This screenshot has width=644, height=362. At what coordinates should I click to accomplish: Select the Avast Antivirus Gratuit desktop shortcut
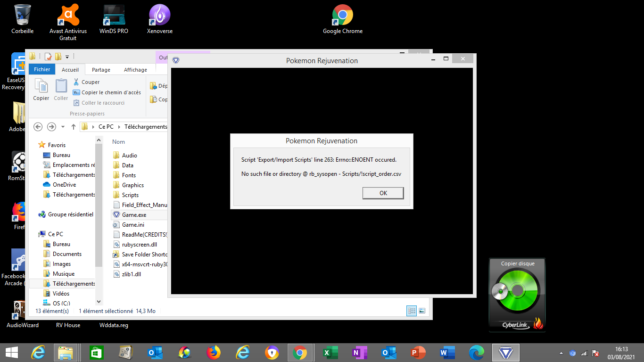(68, 22)
